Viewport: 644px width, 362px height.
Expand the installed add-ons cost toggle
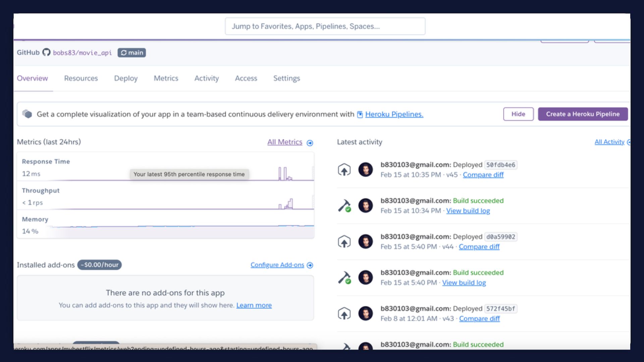click(98, 264)
